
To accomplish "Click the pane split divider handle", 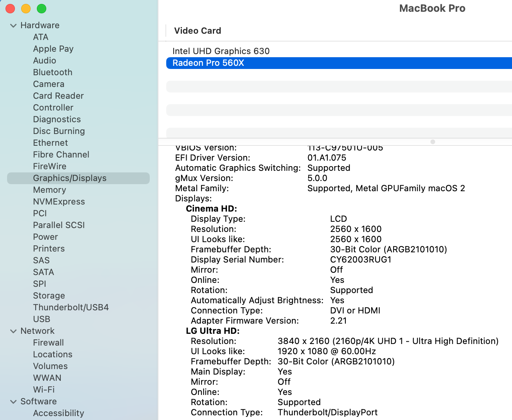I will tap(433, 142).
